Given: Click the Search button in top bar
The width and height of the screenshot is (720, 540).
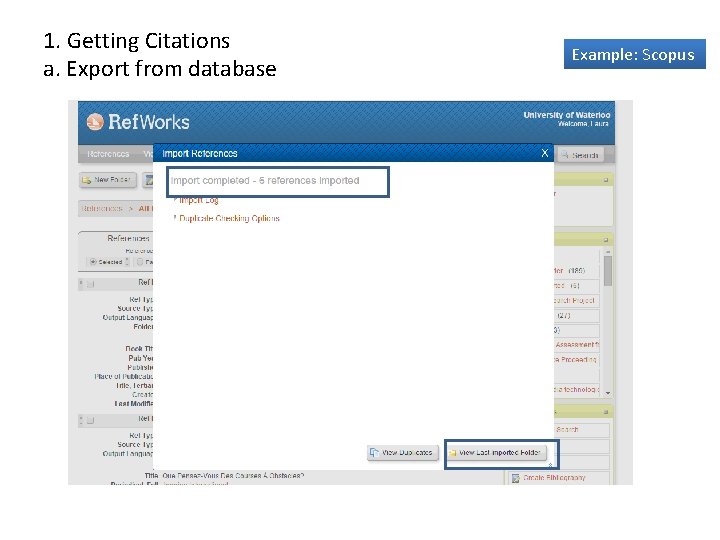Looking at the screenshot, I should pos(580,155).
